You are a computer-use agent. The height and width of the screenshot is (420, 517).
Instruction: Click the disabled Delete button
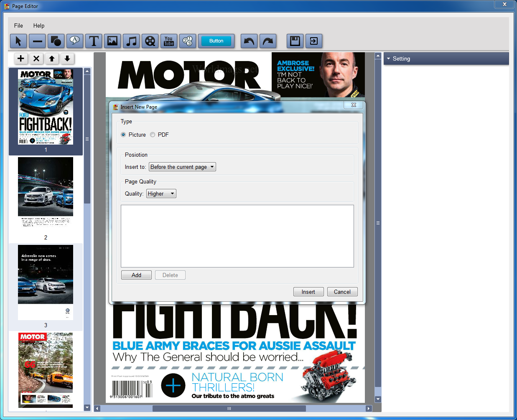(x=170, y=275)
